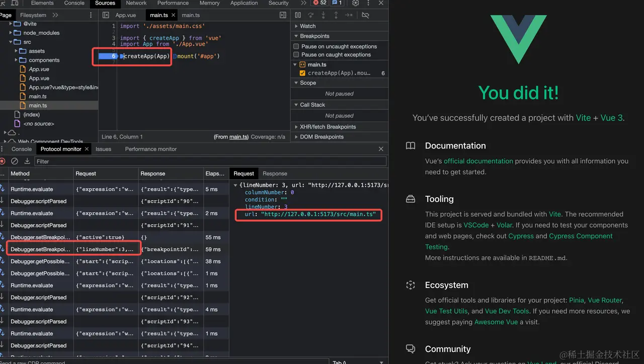Click the blue message count badge showing 1
Viewport: 644px width, 364px height.
[x=337, y=3]
